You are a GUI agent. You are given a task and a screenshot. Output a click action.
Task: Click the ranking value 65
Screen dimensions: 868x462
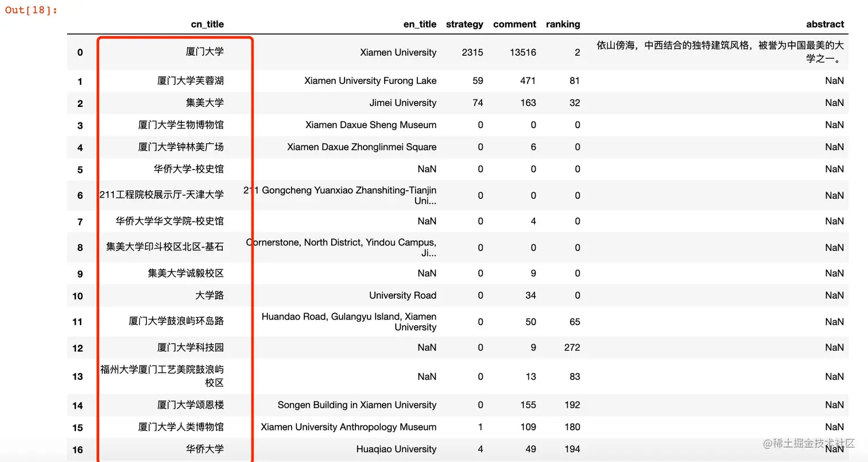coord(575,322)
